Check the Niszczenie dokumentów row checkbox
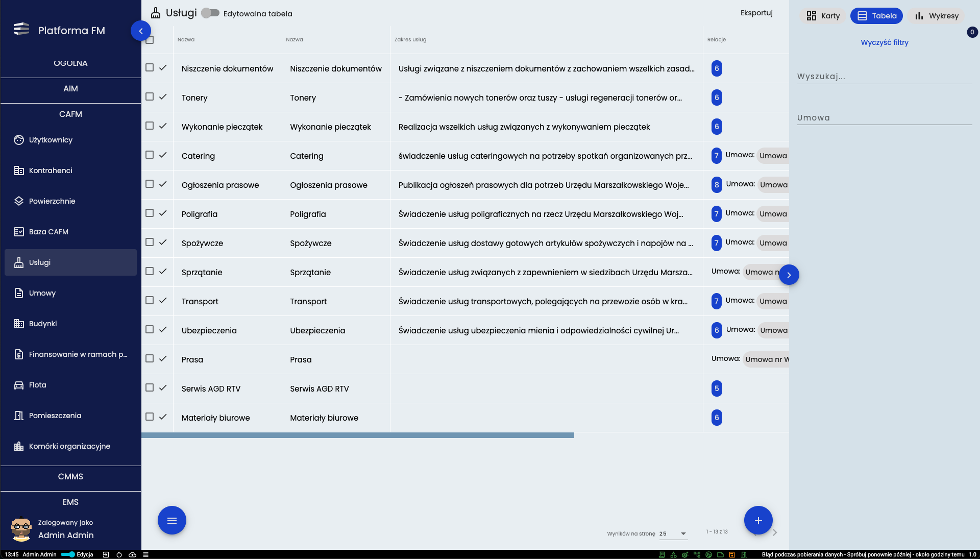The image size is (980, 559). pyautogui.click(x=150, y=67)
